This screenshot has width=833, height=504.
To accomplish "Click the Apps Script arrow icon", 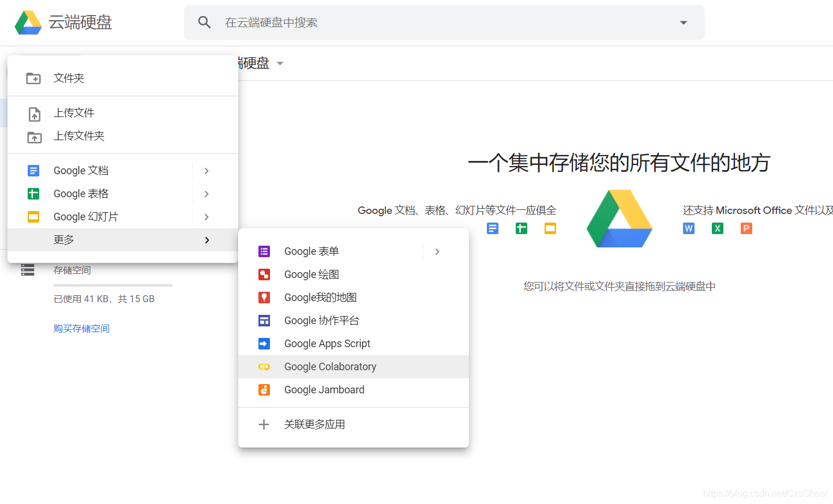I will click(x=264, y=344).
